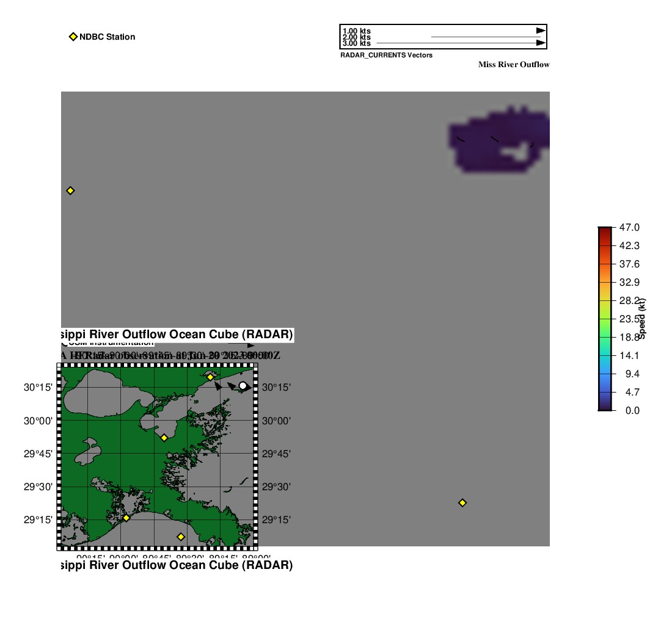672x641 pixels.
Task: Click the Ocean Cube (RADAR) title below the inset map
Action: point(176,565)
